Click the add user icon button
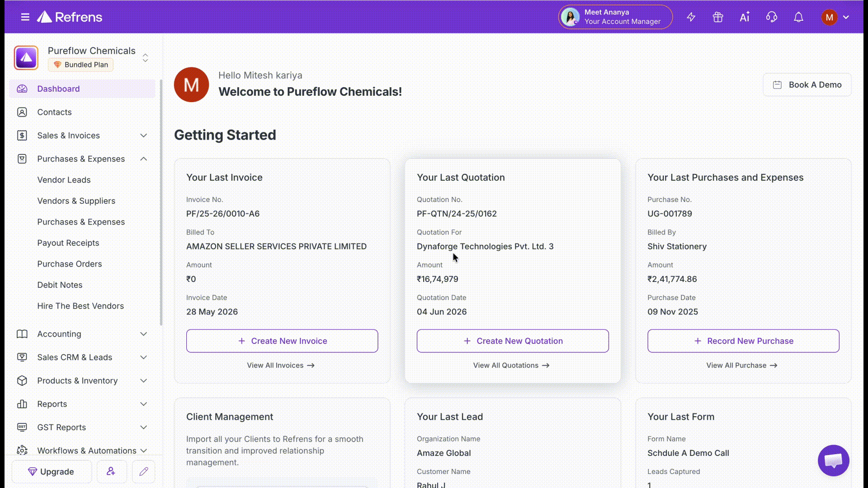 click(x=111, y=471)
